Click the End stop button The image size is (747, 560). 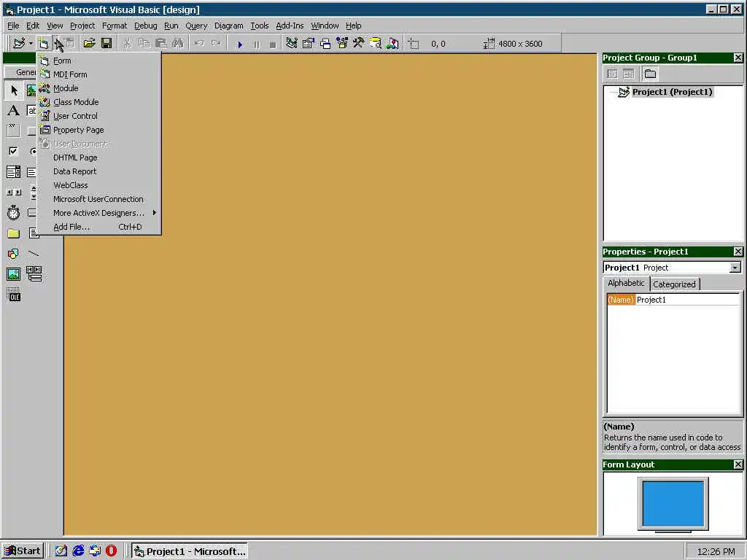click(x=273, y=44)
